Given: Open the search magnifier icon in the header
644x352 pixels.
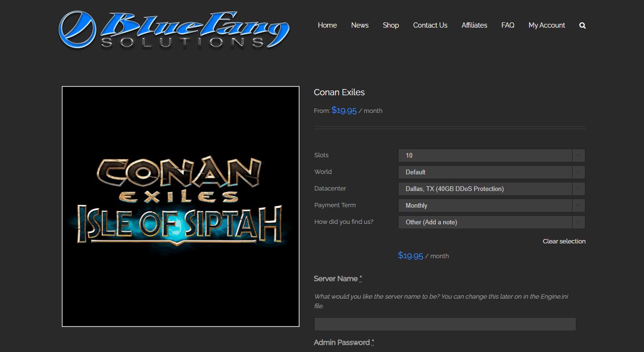Looking at the screenshot, I should click(x=582, y=26).
